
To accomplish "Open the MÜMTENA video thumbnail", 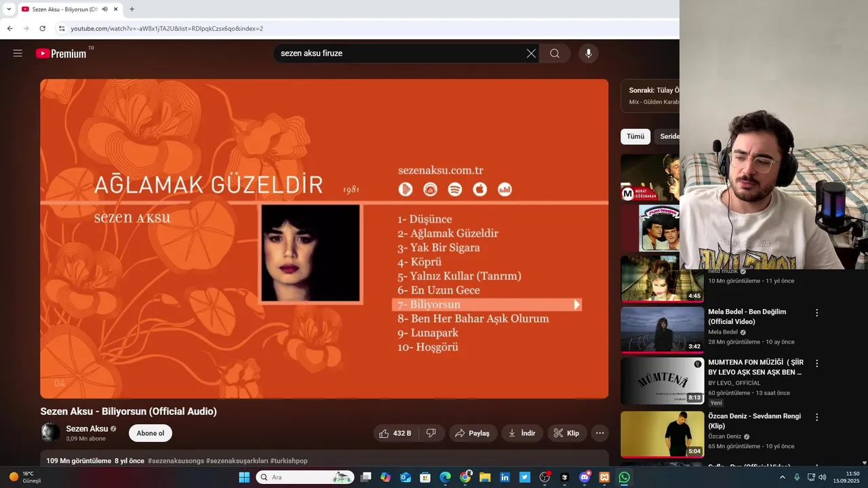I will (x=663, y=381).
